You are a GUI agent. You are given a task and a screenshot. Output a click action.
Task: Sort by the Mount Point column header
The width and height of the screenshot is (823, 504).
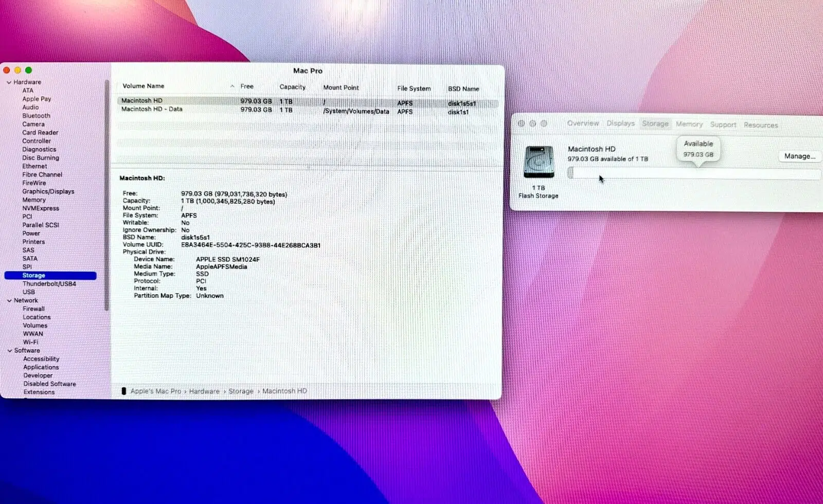click(341, 88)
